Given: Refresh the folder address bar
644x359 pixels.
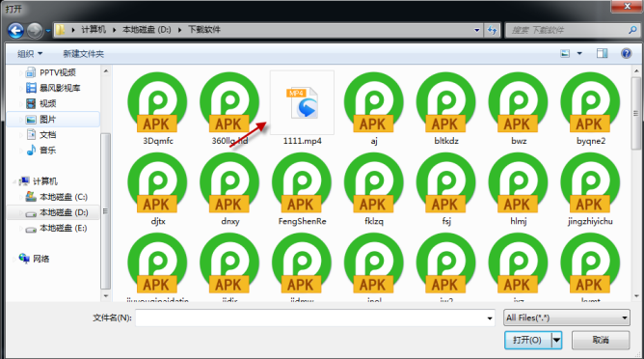Looking at the screenshot, I should [492, 30].
